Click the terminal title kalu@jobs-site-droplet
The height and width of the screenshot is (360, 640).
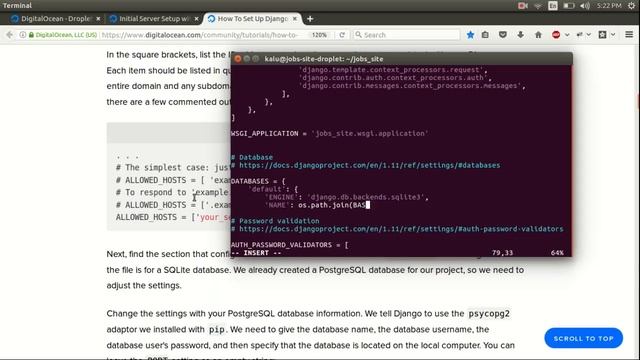coord(324,59)
